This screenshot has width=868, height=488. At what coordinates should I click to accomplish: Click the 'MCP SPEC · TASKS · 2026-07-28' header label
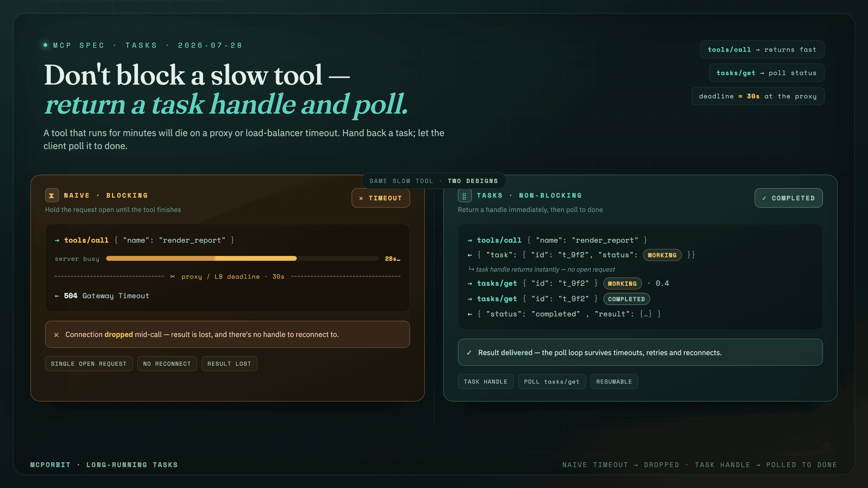(x=148, y=45)
